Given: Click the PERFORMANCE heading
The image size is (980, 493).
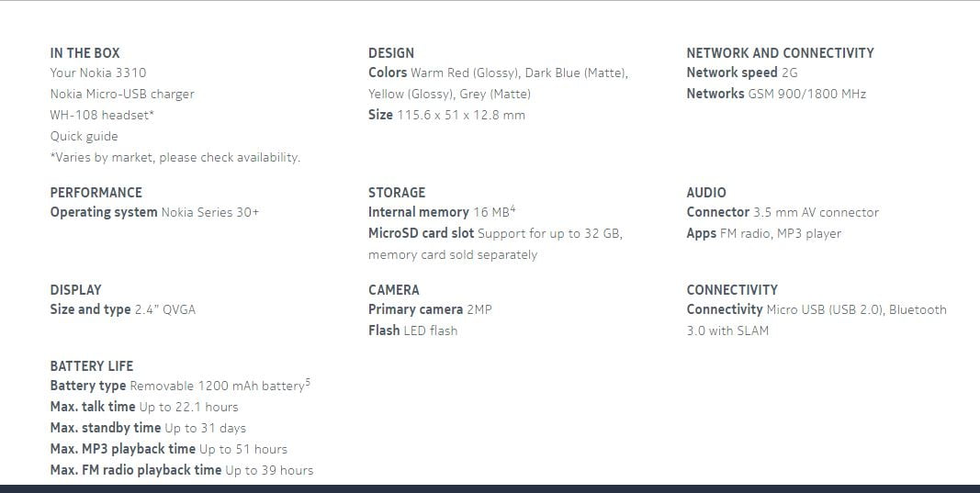Looking at the screenshot, I should pos(96,193).
